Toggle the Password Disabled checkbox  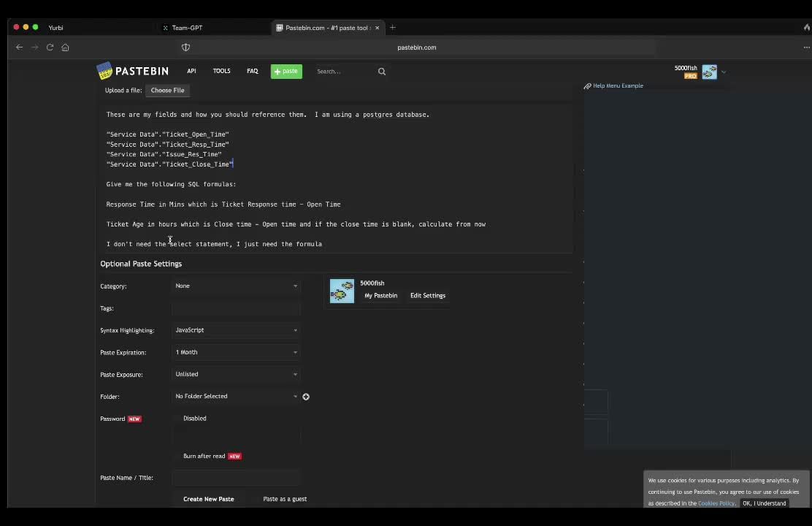click(x=177, y=419)
